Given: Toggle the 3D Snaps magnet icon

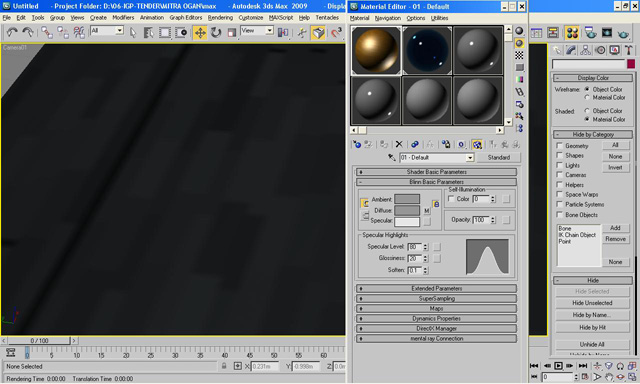Looking at the screenshot, I should [x=336, y=32].
